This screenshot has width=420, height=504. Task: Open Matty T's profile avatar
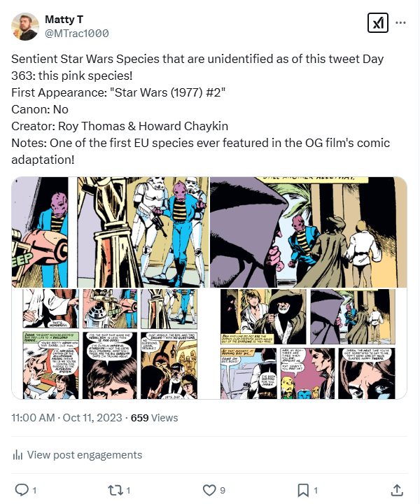(25, 27)
